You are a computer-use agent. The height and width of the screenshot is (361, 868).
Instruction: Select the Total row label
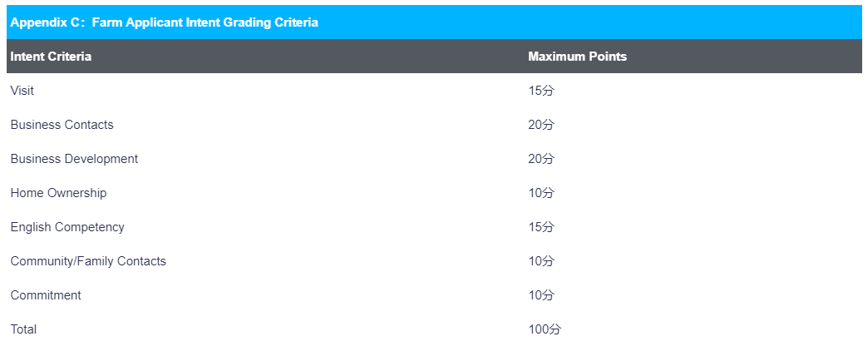23,329
